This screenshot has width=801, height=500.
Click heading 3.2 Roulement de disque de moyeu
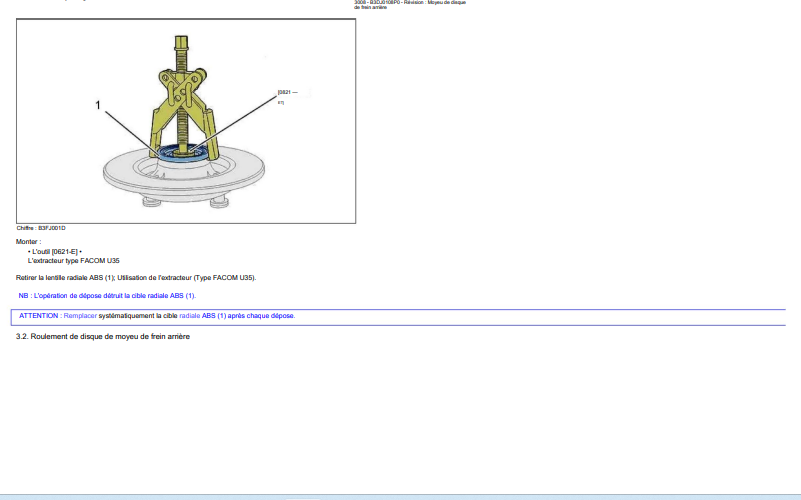coord(102,337)
